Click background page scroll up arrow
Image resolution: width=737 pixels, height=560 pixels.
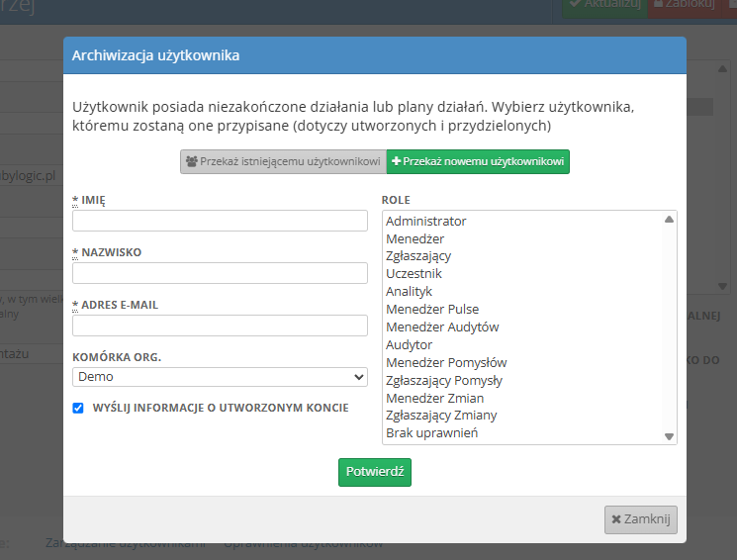[722, 69]
